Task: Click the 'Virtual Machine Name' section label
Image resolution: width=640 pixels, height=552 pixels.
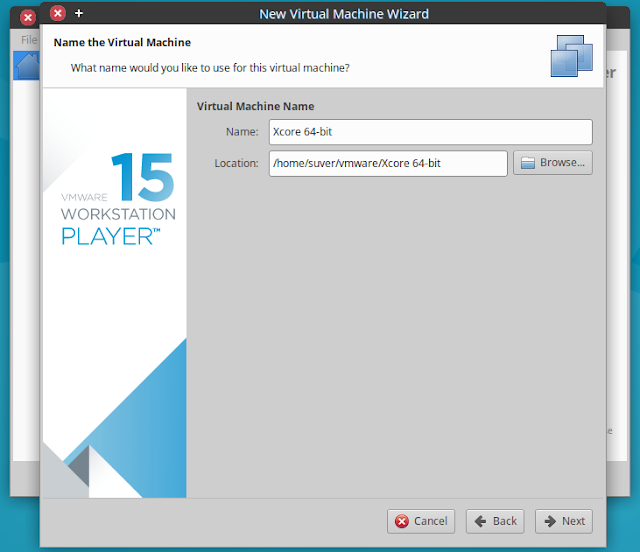Action: (256, 107)
